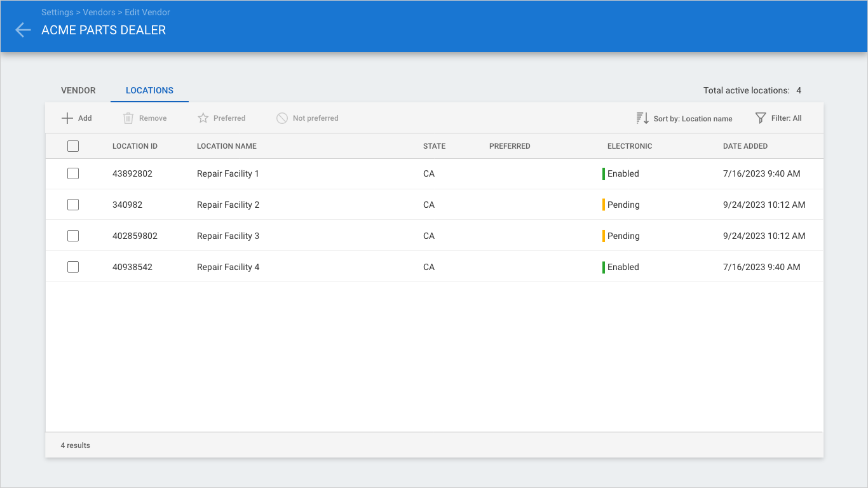
Task: Check the box for Repair Facility 1
Action: click(73, 173)
